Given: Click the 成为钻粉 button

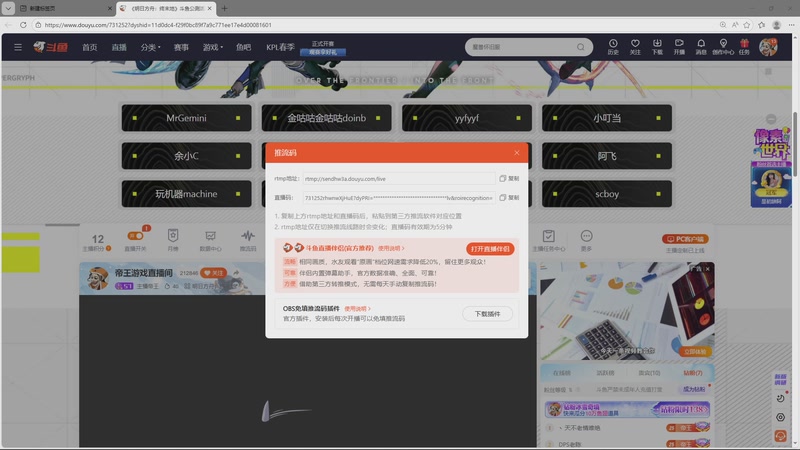Looking at the screenshot, I should point(694,389).
